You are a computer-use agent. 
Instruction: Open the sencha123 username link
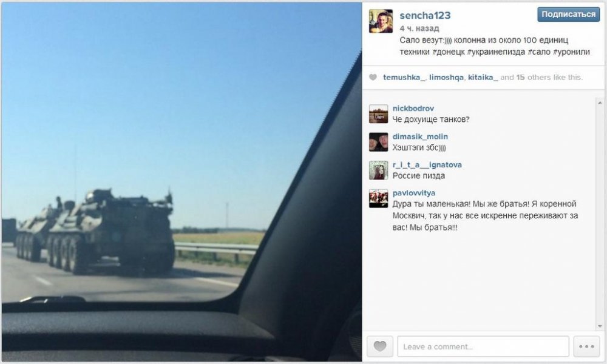click(x=425, y=16)
